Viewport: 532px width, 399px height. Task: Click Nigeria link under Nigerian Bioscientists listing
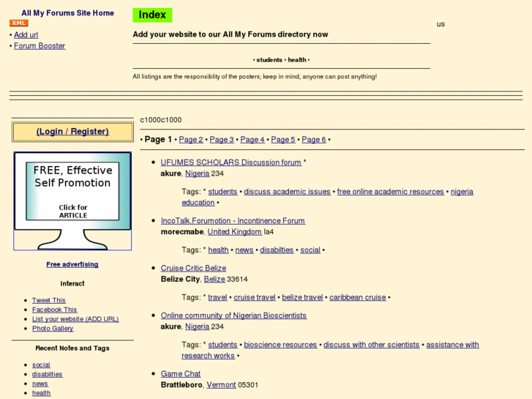point(197,327)
